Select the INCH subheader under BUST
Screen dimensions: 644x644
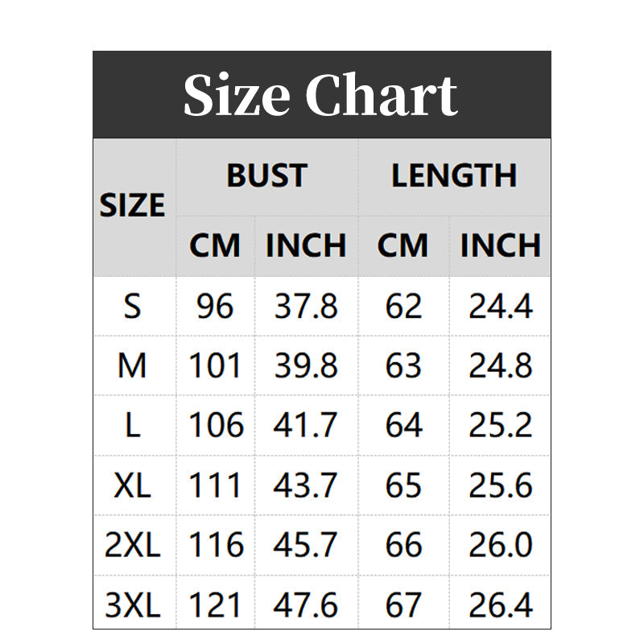click(306, 246)
